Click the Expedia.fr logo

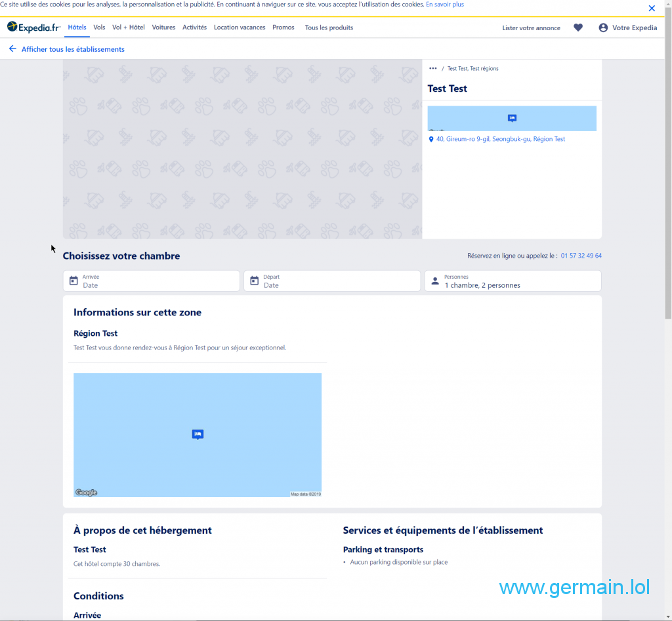33,28
